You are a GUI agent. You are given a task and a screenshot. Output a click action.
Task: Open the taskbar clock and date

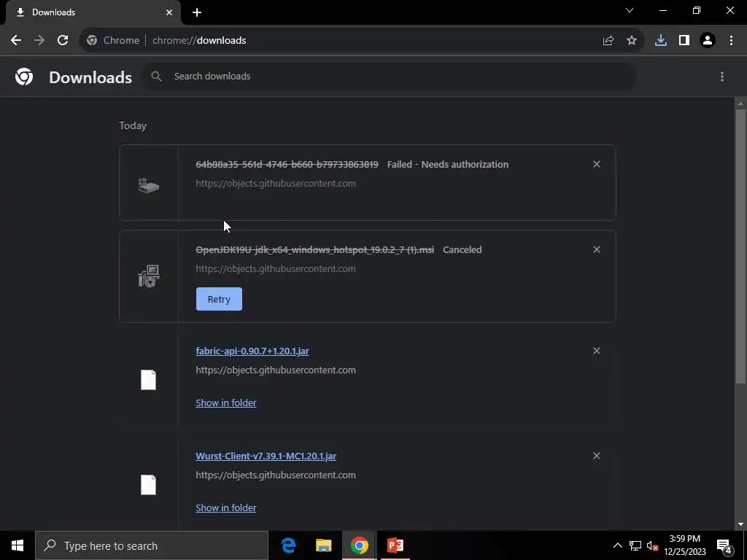[x=685, y=545]
